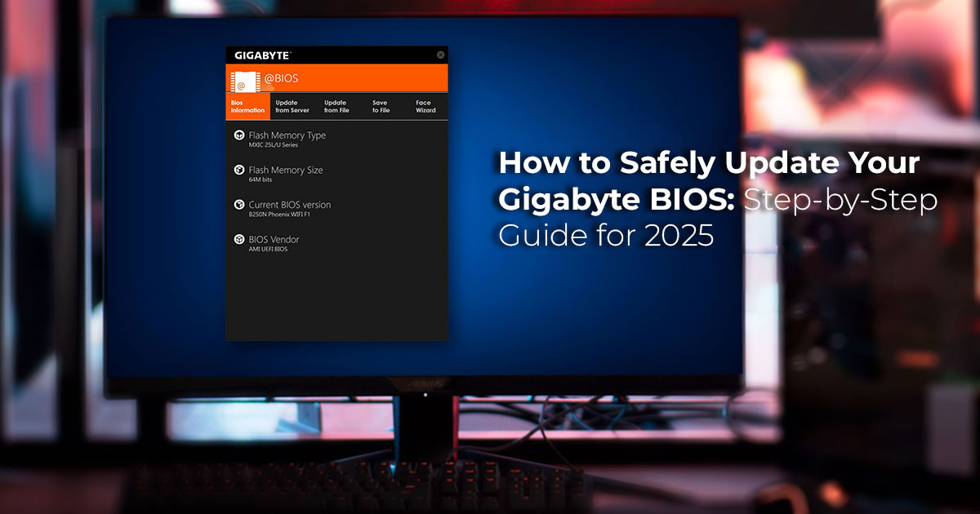Click the MXIC 25L/U Series value

pyautogui.click(x=274, y=145)
